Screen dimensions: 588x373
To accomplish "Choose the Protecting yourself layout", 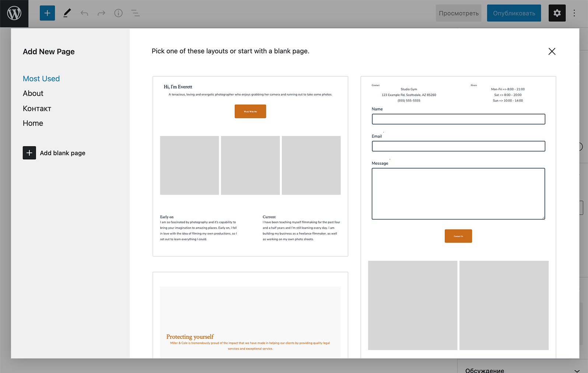I will click(x=251, y=315).
